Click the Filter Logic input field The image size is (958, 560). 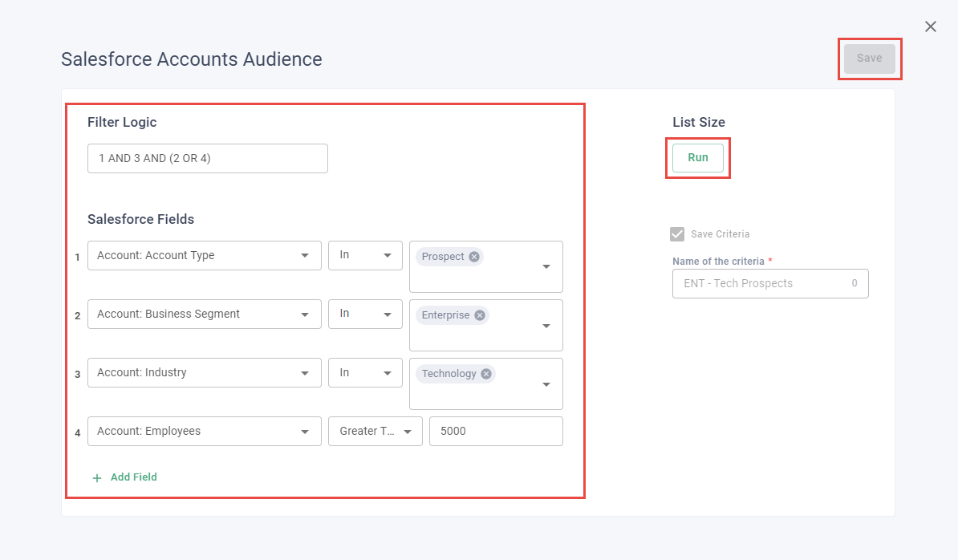pyautogui.click(x=207, y=159)
